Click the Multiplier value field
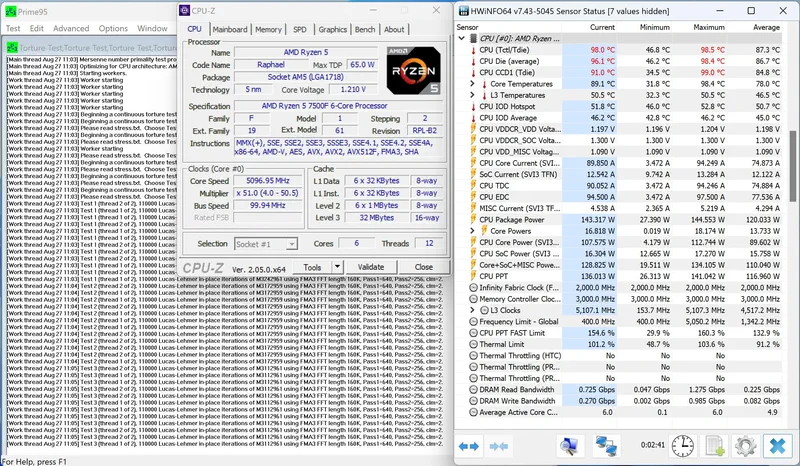 268,193
